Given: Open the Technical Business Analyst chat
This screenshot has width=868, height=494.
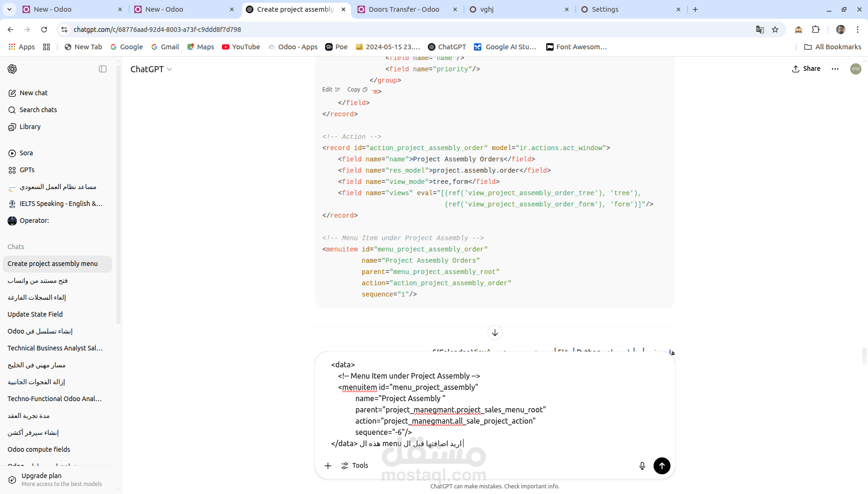Looking at the screenshot, I should pyautogui.click(x=57, y=348).
